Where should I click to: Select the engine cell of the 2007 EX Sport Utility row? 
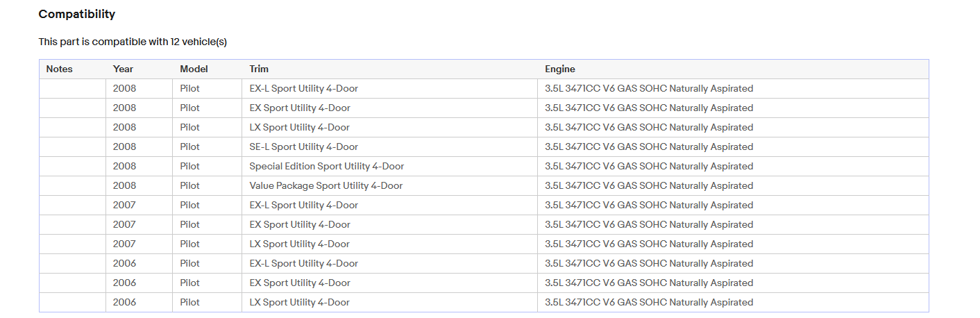(733, 224)
